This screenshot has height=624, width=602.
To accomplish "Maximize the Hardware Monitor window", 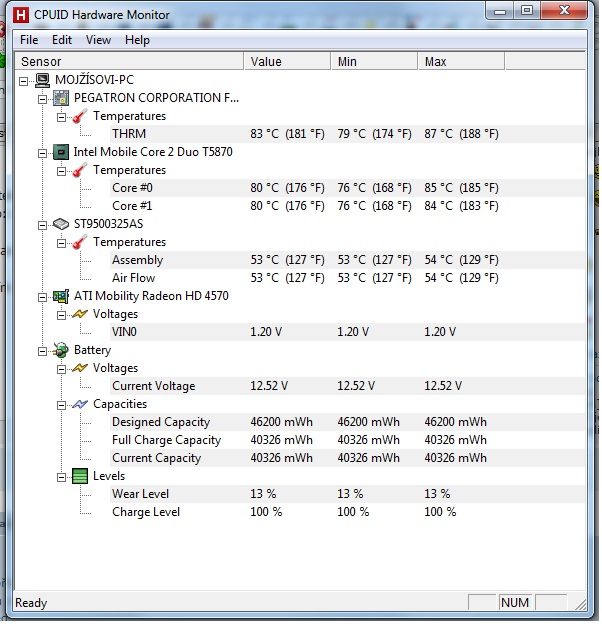I will coord(527,11).
